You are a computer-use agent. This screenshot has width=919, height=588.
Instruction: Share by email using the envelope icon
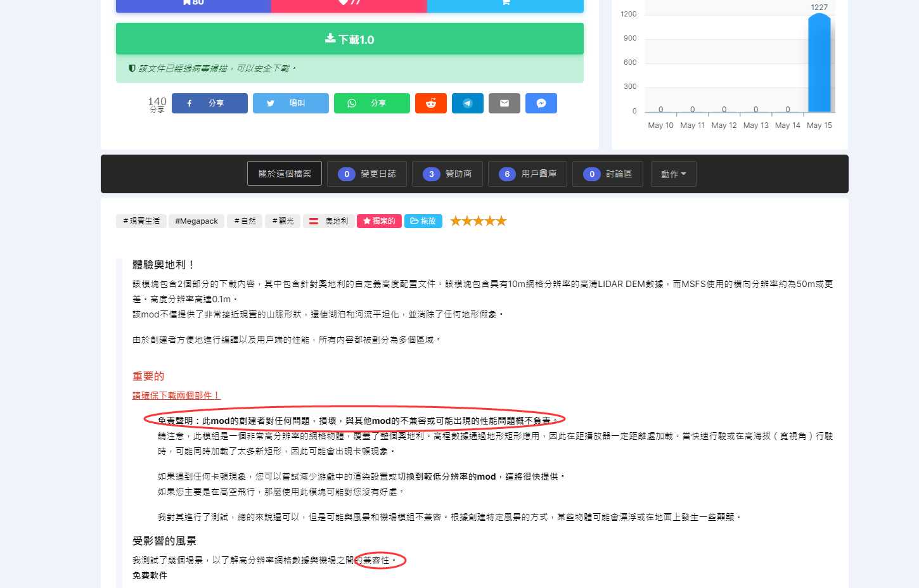[x=504, y=103]
